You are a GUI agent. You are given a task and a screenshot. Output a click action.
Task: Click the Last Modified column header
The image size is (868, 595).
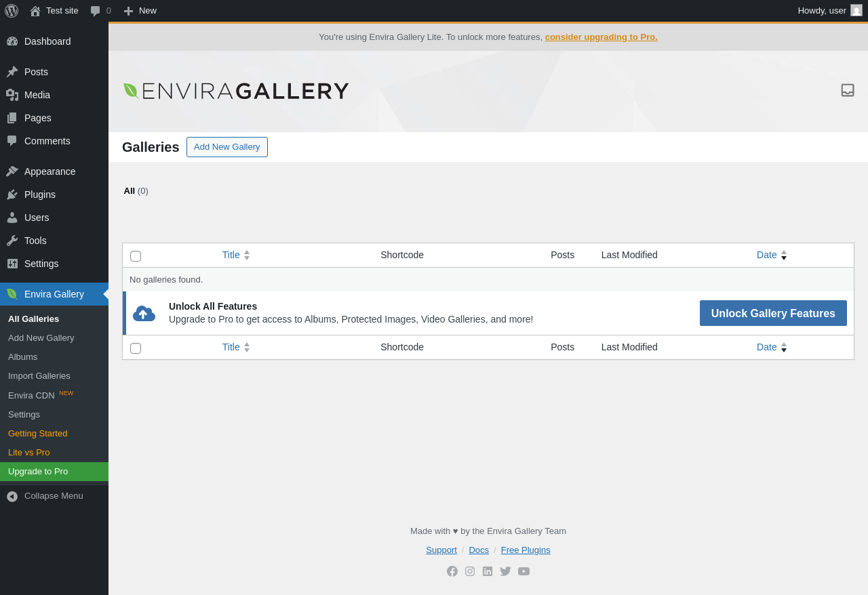click(x=629, y=255)
